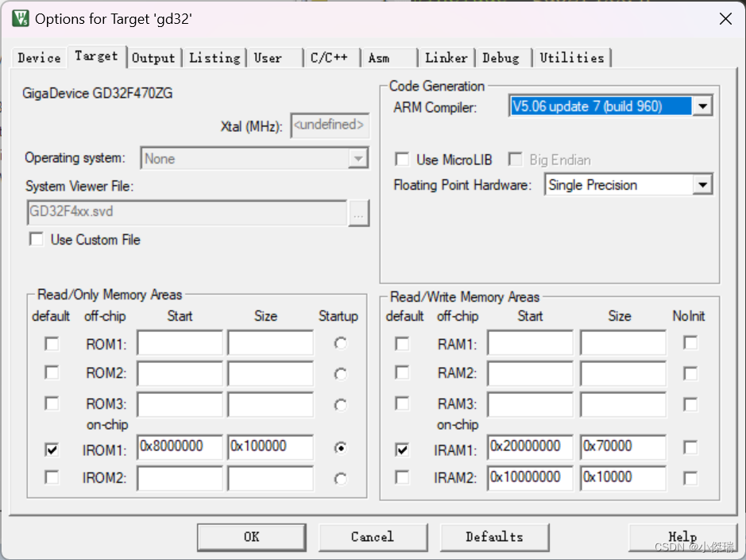
Task: Enable Use MicroLIB checkbox
Action: 402,159
